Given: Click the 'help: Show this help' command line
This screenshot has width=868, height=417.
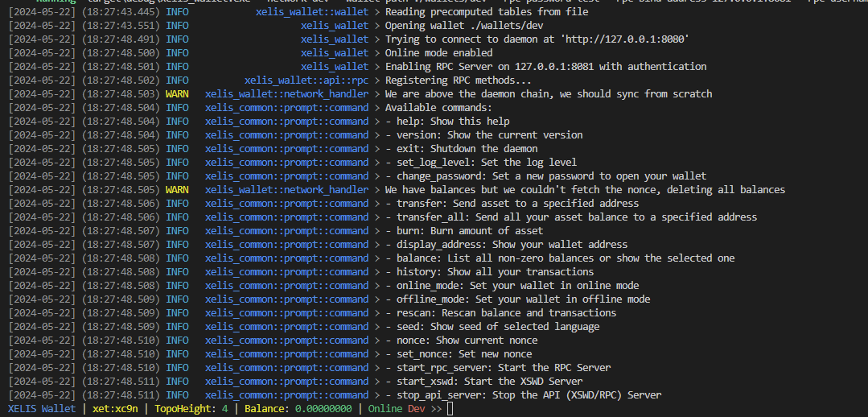Looking at the screenshot, I should pyautogui.click(x=447, y=122).
